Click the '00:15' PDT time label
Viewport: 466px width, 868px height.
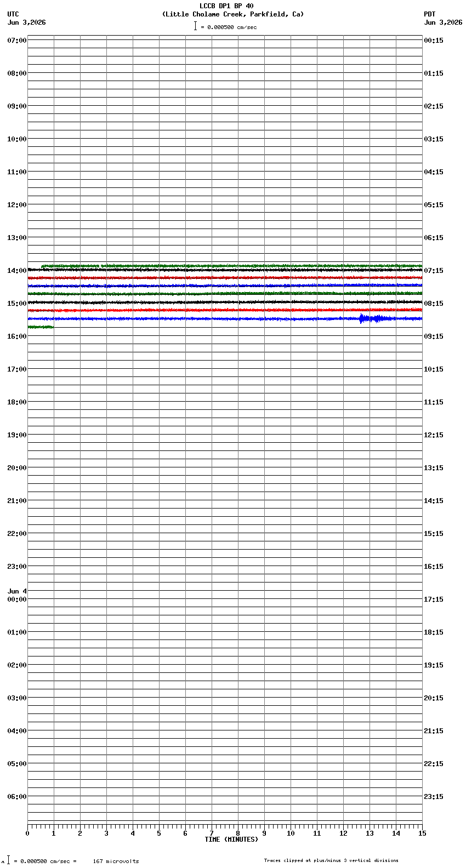[x=434, y=41]
